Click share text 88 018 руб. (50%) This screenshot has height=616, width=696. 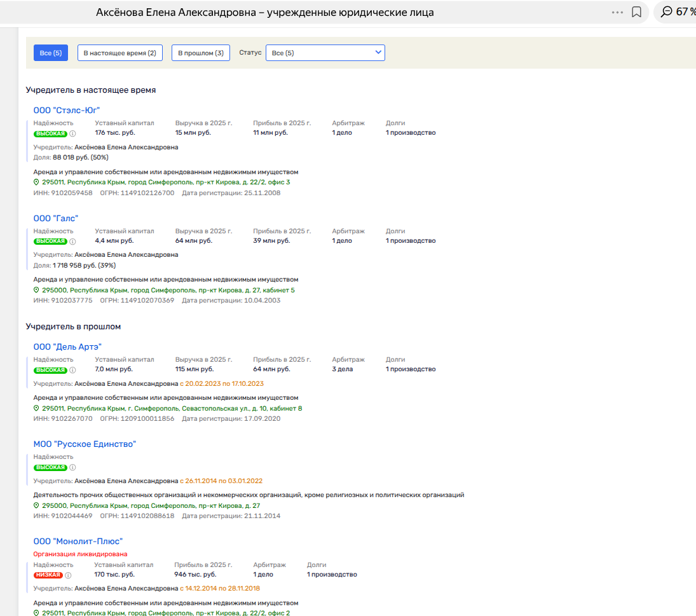81,157
